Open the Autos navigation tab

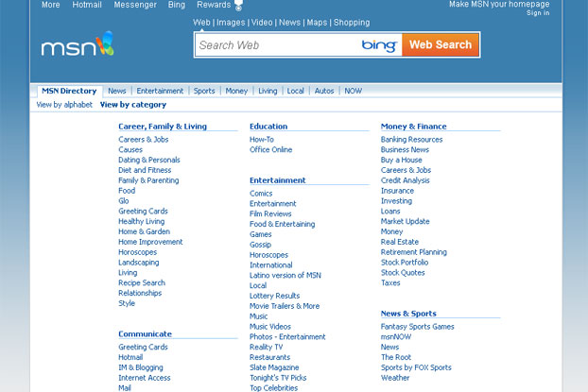click(324, 91)
